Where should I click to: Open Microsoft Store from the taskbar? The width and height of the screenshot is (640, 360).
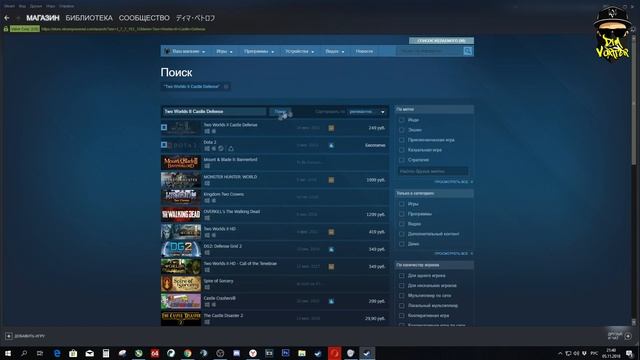(73, 353)
